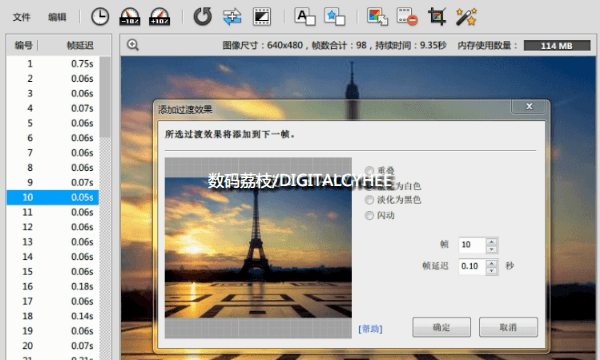Select highlighted frame 10 row with 0.05s

click(x=53, y=197)
